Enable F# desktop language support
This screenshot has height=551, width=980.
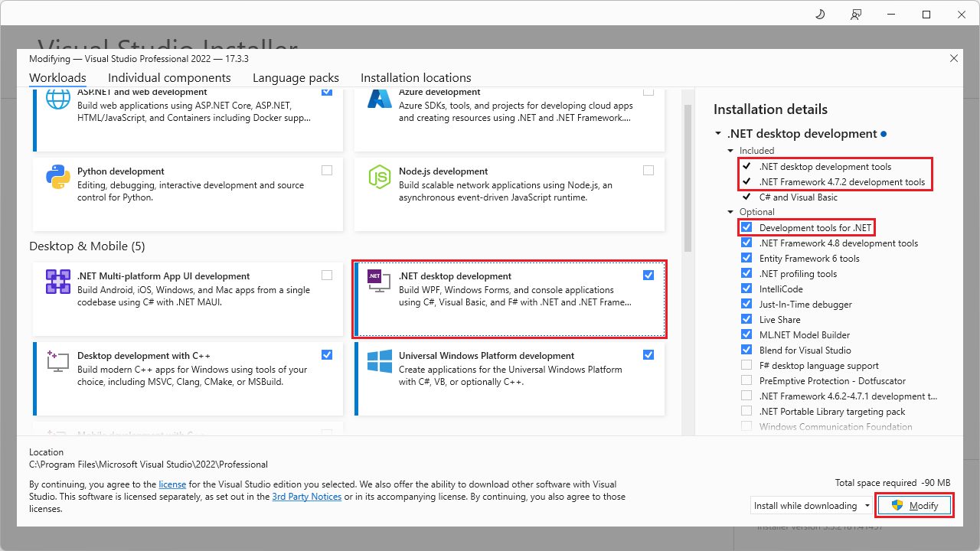click(746, 365)
